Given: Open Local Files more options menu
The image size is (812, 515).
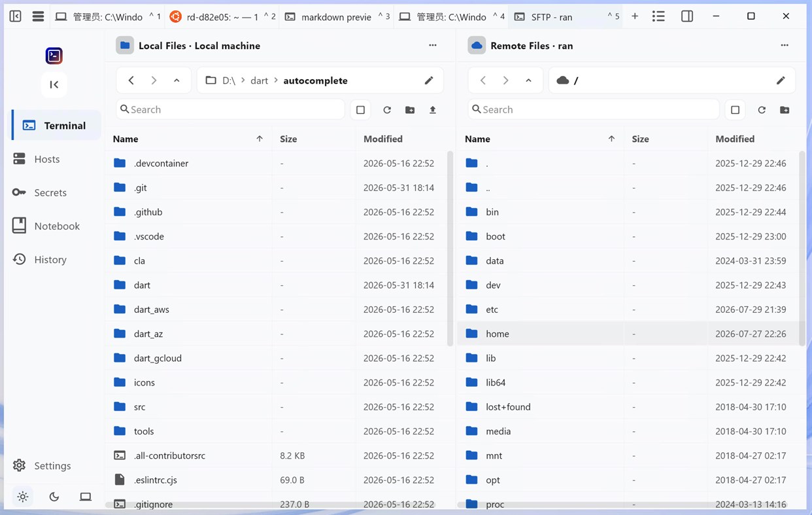Looking at the screenshot, I should 433,46.
